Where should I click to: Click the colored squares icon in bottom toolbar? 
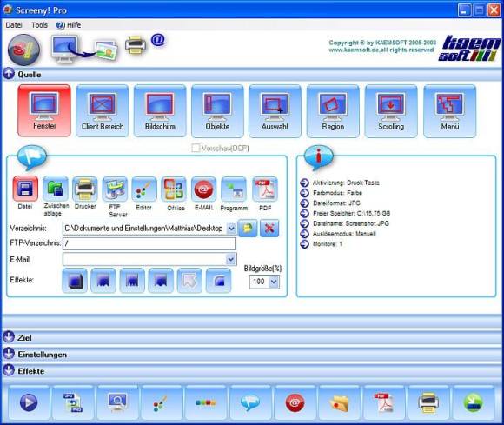click(x=206, y=402)
